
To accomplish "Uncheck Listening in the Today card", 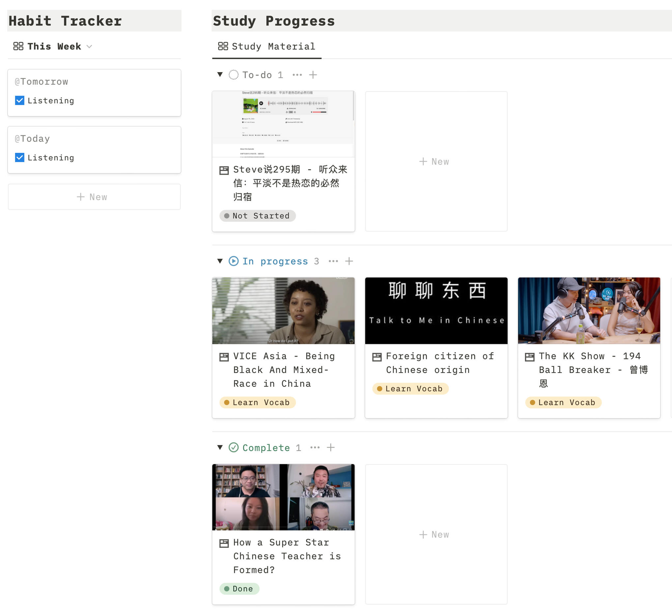I will (20, 158).
